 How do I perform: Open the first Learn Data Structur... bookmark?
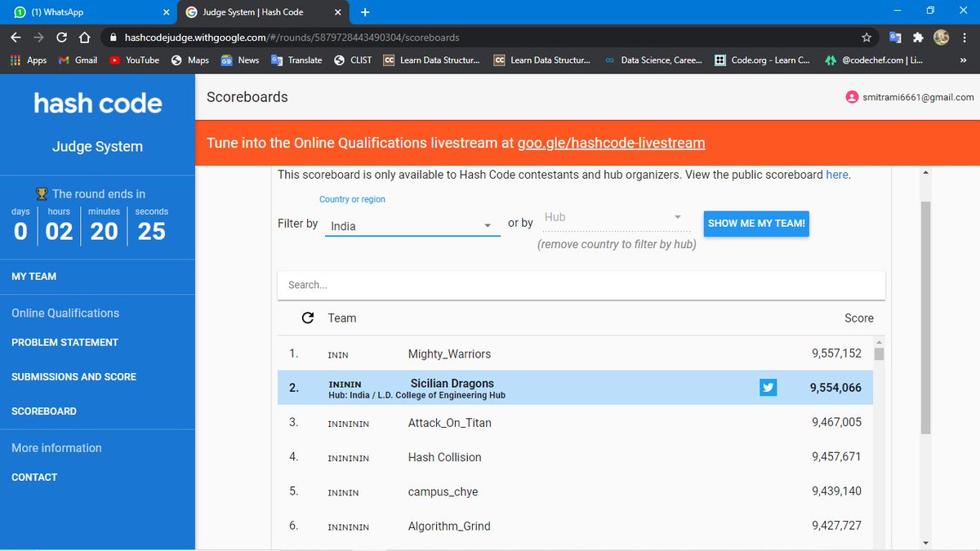[x=432, y=60]
